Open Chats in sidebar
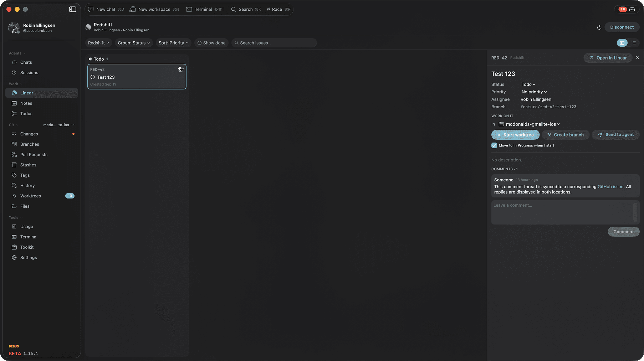Image resolution: width=644 pixels, height=361 pixels. (x=42, y=62)
